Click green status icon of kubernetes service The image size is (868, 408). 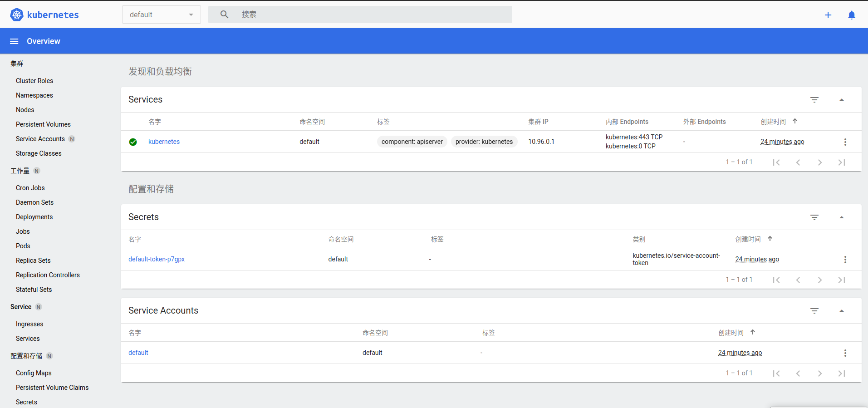pos(133,142)
